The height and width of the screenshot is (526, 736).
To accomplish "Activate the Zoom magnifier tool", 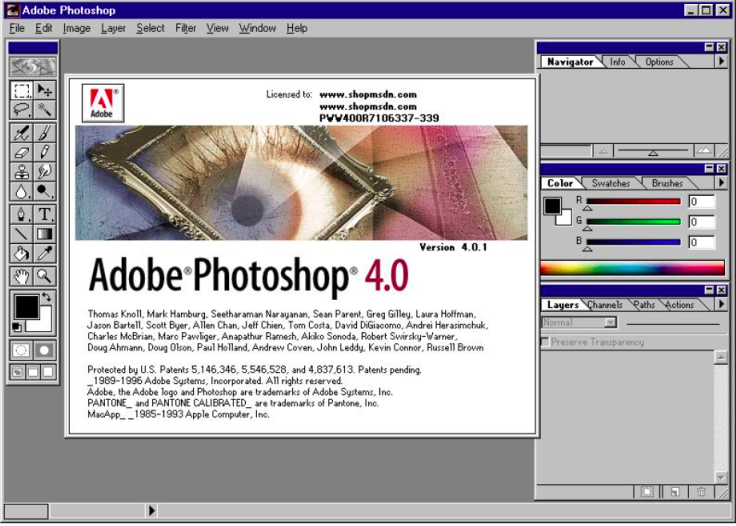I will point(45,276).
